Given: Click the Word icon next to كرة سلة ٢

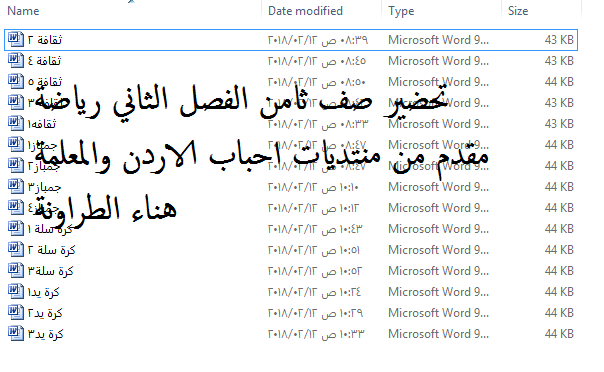Looking at the screenshot, I should (x=16, y=250).
